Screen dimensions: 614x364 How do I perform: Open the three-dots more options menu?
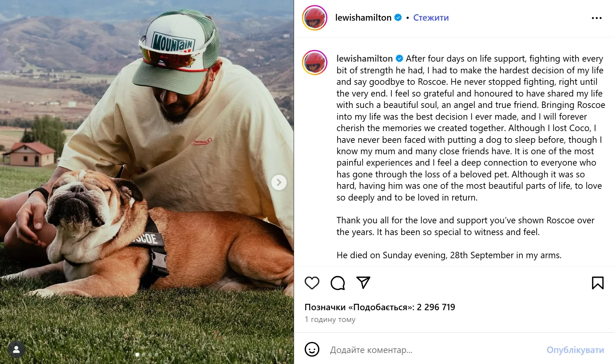pos(596,18)
